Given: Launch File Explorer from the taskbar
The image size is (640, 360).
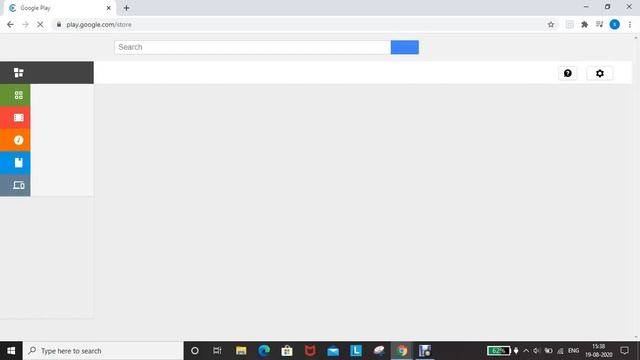Looking at the screenshot, I should coord(241,351).
